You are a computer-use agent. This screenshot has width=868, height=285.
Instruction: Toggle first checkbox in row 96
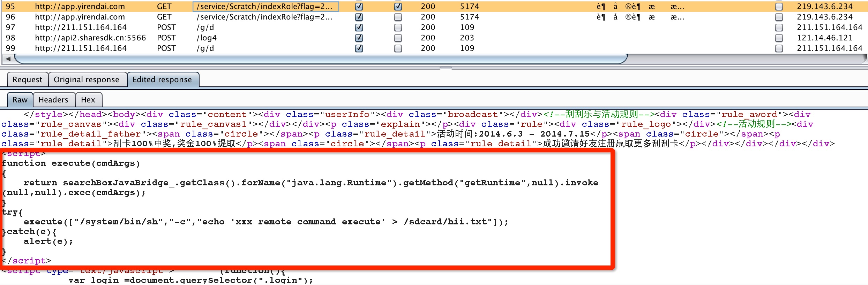click(359, 17)
